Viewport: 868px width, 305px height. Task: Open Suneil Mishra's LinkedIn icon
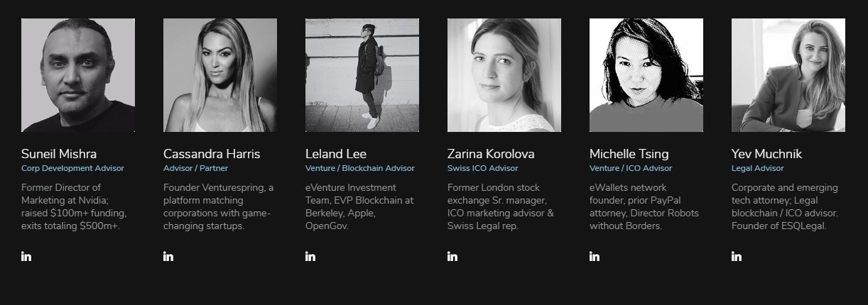pos(26,256)
